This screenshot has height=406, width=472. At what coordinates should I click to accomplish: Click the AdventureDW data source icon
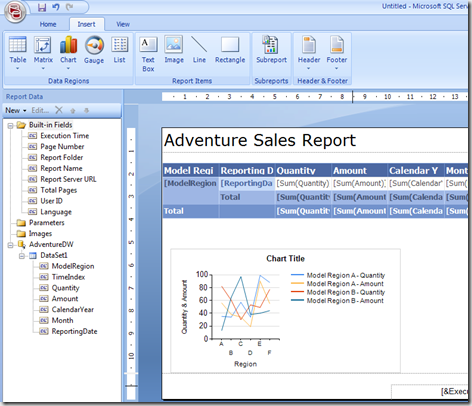22,244
